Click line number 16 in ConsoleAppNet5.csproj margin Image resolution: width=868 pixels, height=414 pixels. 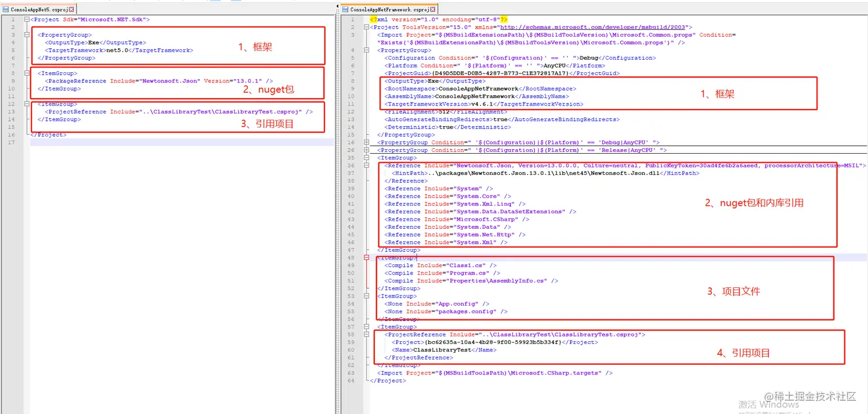tap(11, 135)
